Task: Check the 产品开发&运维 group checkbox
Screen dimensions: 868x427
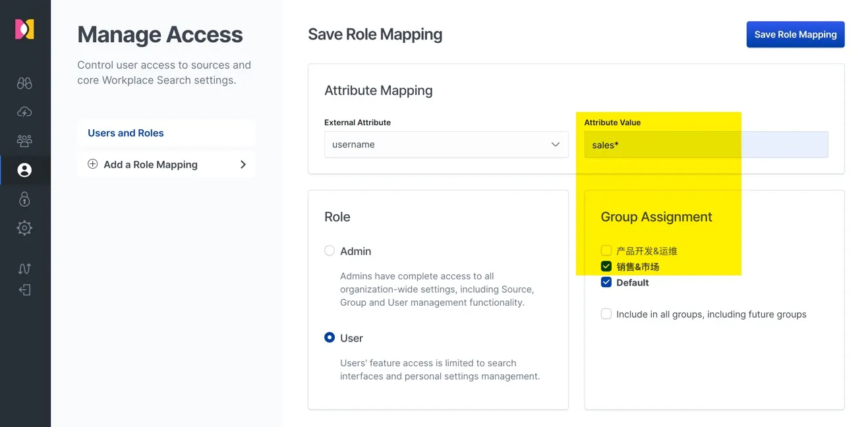Action: coord(606,251)
